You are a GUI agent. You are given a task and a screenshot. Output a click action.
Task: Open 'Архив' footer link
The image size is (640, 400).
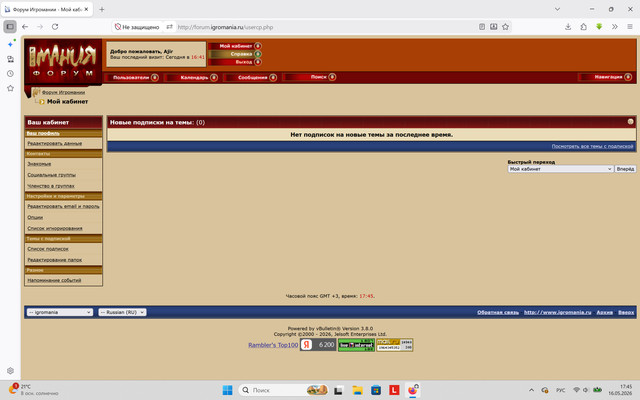tap(604, 312)
